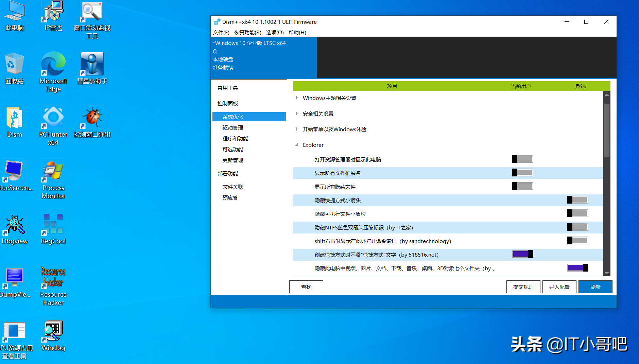Launch the Microsoft Edge desktop shortcut
This screenshot has width=639, height=364.
(x=53, y=72)
